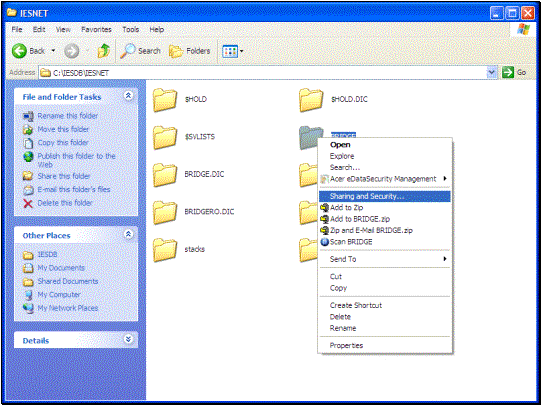Expand Acer eDataSecurity Management submenu
The width and height of the screenshot is (541, 405).
(445, 178)
